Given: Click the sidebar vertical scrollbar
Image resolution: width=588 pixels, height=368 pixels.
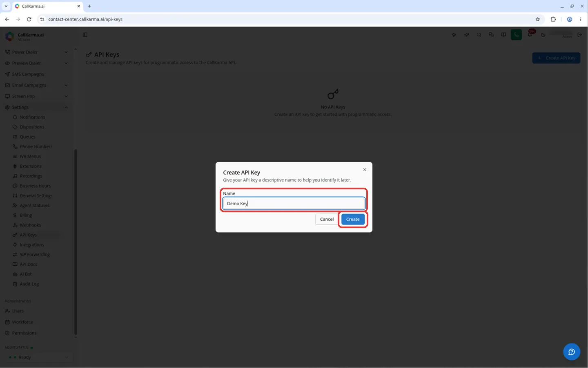Looking at the screenshot, I should tap(76, 242).
